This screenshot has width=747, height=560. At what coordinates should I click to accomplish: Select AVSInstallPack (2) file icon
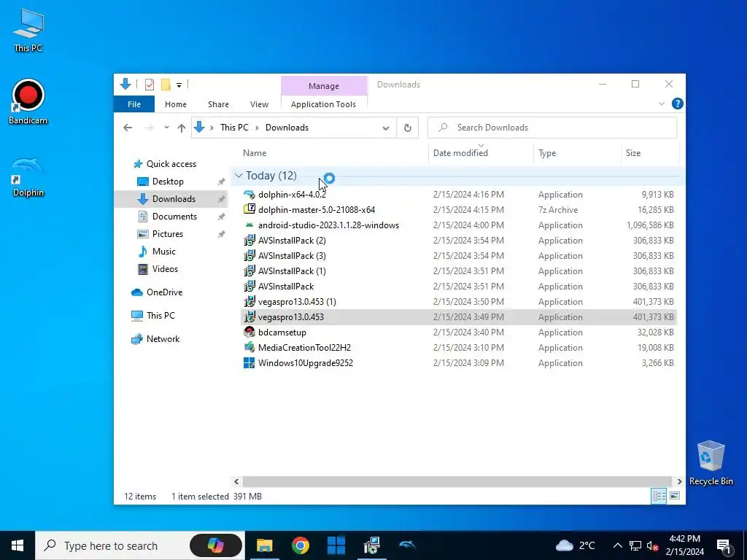coord(249,241)
